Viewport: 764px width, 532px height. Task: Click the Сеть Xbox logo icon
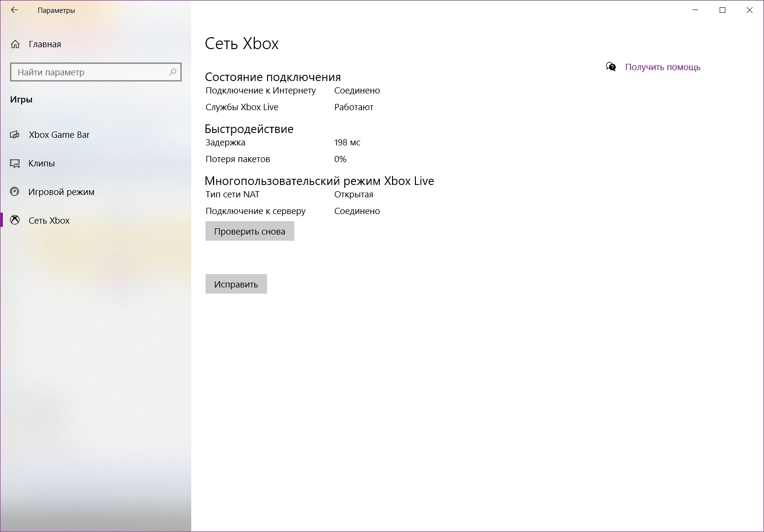click(x=15, y=220)
